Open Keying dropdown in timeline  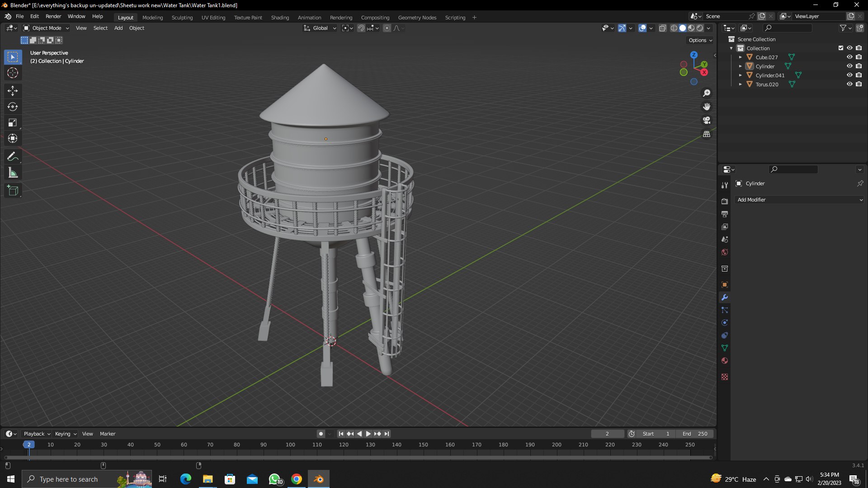click(x=66, y=434)
